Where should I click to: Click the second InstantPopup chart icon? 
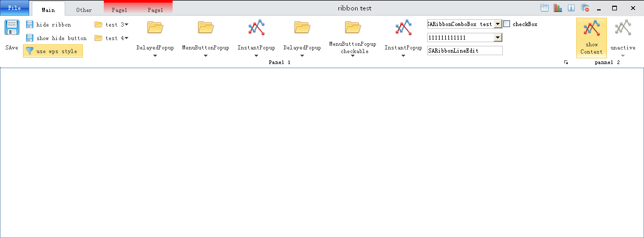[403, 28]
